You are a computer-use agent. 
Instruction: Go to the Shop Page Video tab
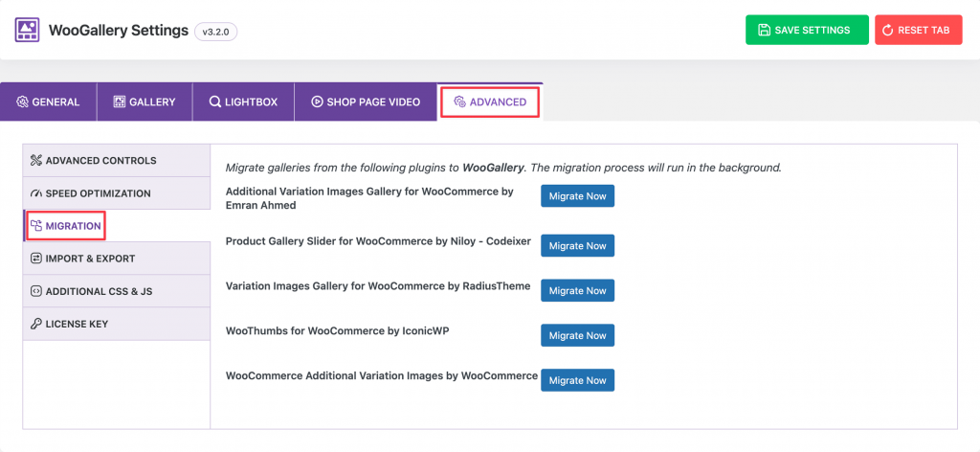point(366,102)
